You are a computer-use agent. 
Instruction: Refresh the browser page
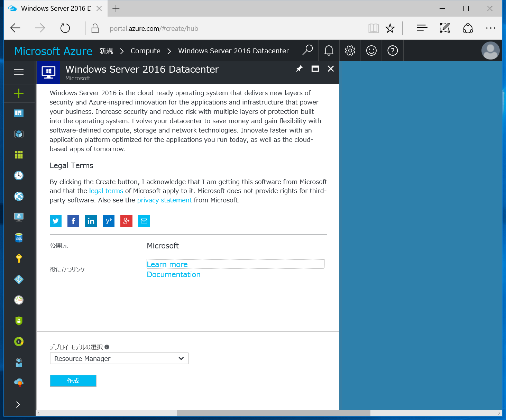[65, 28]
